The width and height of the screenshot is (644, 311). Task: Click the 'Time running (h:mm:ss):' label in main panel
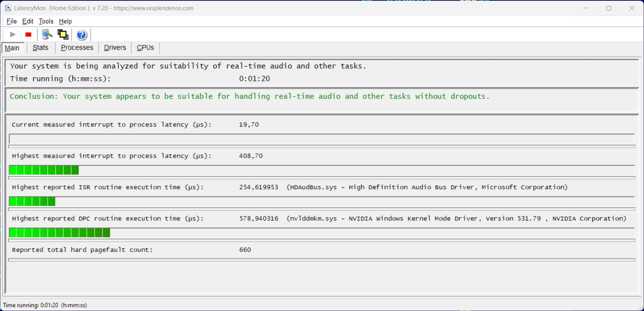(x=60, y=79)
